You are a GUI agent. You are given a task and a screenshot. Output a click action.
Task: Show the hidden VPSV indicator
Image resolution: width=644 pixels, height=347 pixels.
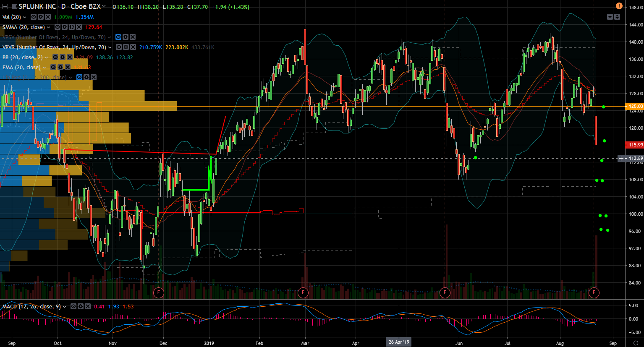tap(118, 37)
